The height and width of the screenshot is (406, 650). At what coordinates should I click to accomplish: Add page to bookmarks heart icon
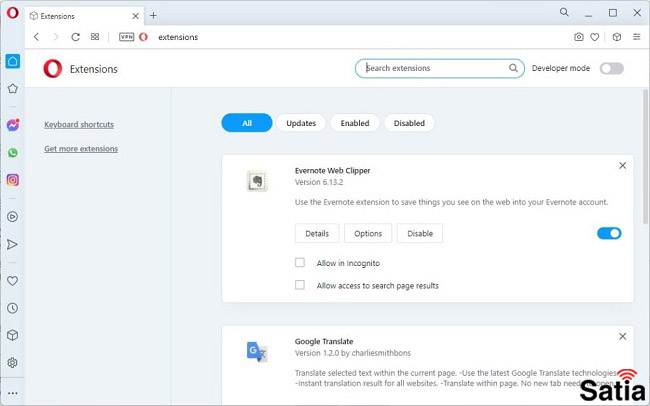[x=595, y=37]
